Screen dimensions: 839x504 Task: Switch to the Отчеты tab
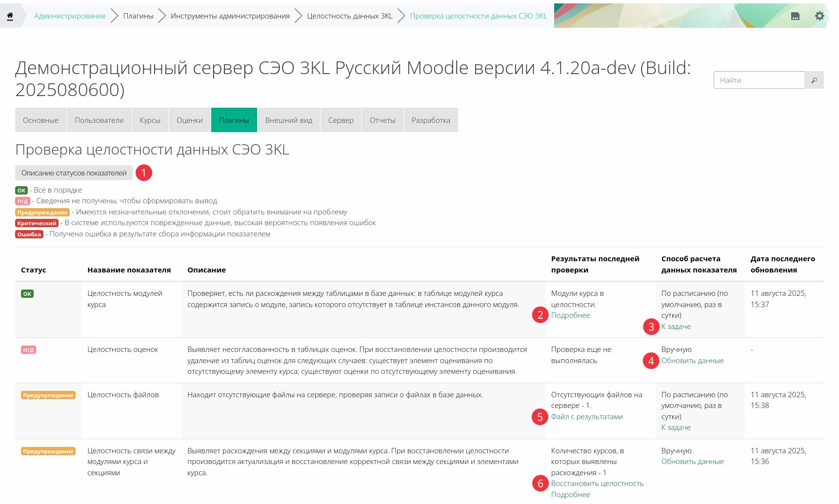click(382, 120)
